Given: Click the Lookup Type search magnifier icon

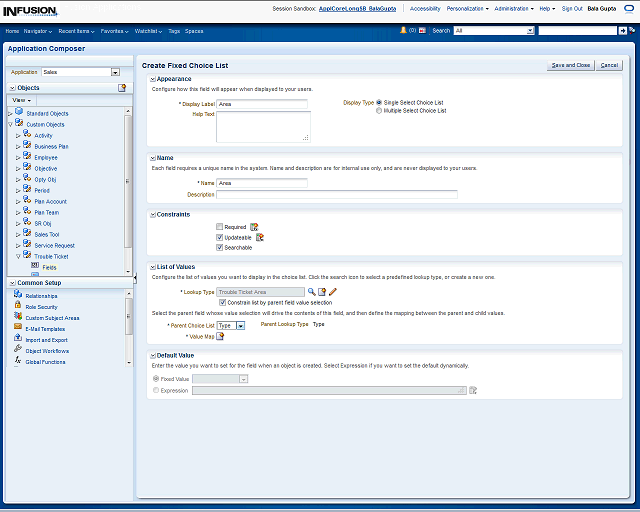Looking at the screenshot, I should pos(311,291).
